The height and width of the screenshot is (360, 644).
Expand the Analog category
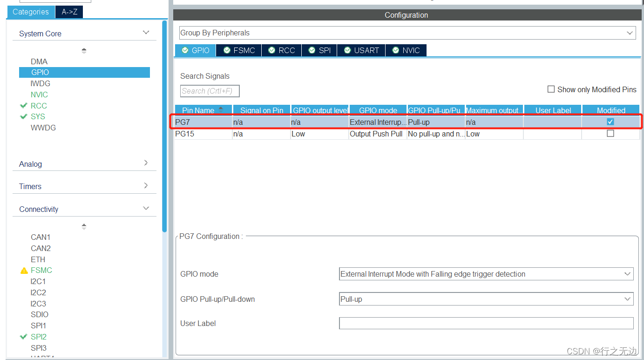[146, 163]
